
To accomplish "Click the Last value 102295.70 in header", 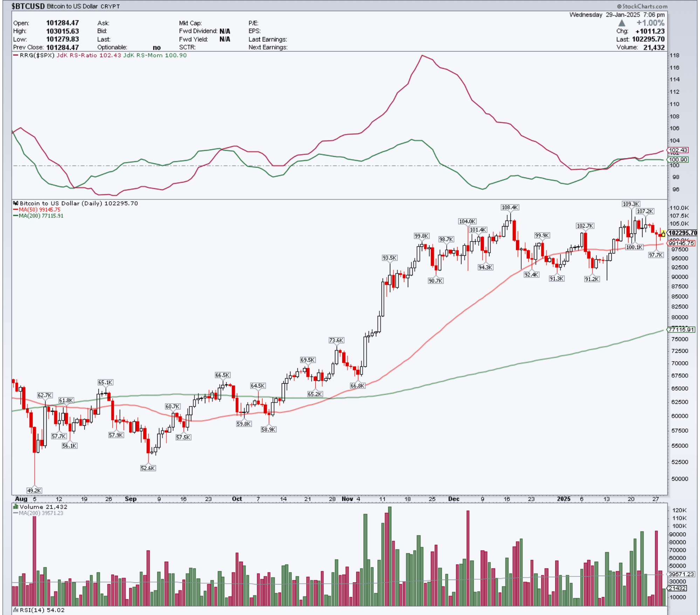I will 648,39.
